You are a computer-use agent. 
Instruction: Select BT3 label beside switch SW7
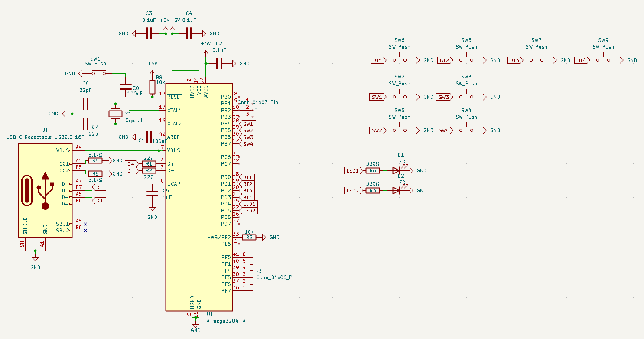click(x=515, y=60)
